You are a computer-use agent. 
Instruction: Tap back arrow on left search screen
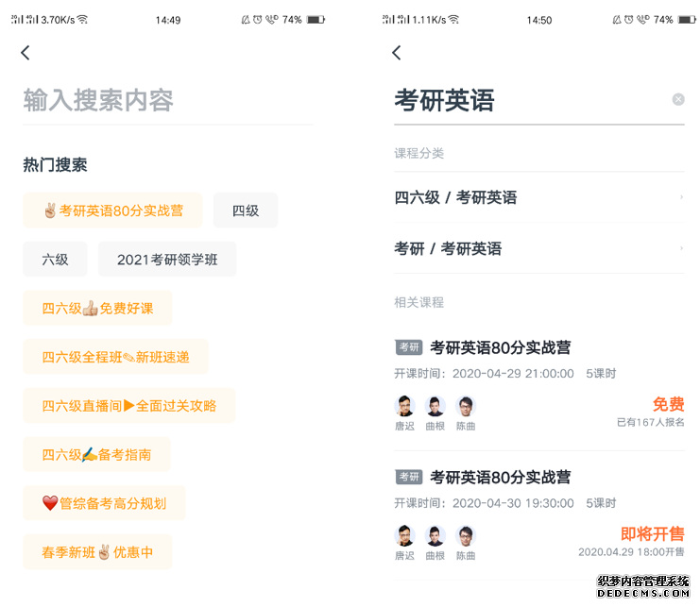26,53
